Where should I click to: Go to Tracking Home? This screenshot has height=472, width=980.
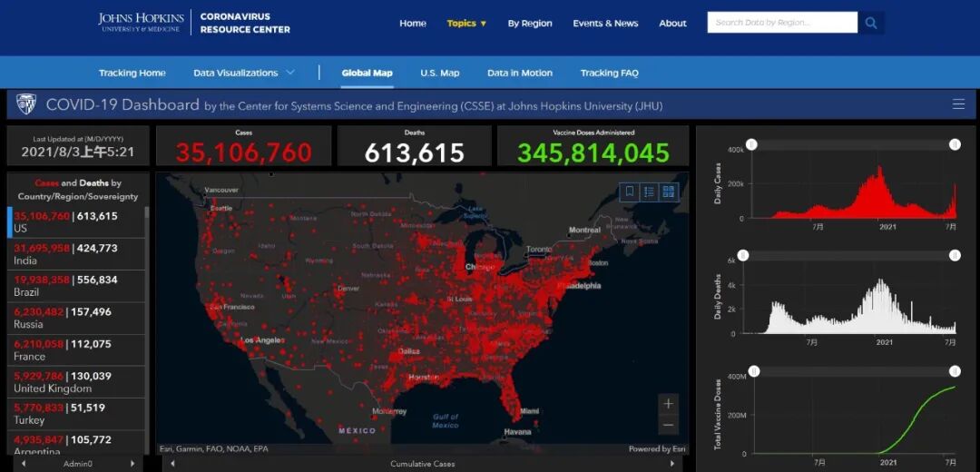[x=132, y=73]
